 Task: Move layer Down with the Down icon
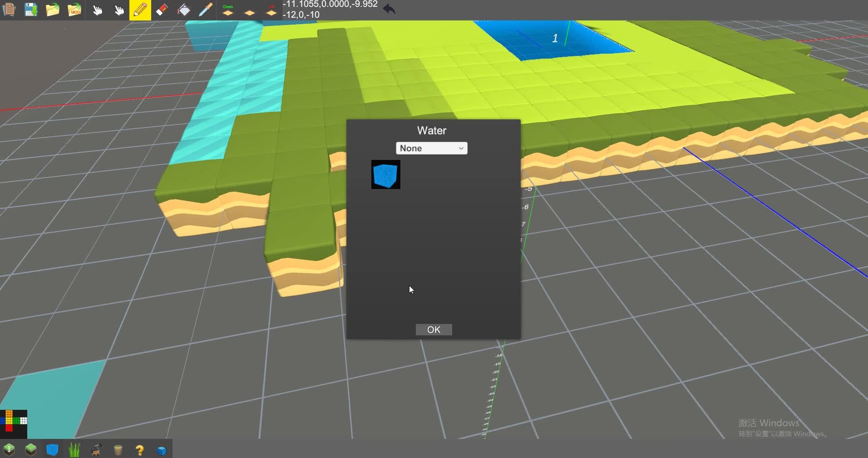click(228, 10)
